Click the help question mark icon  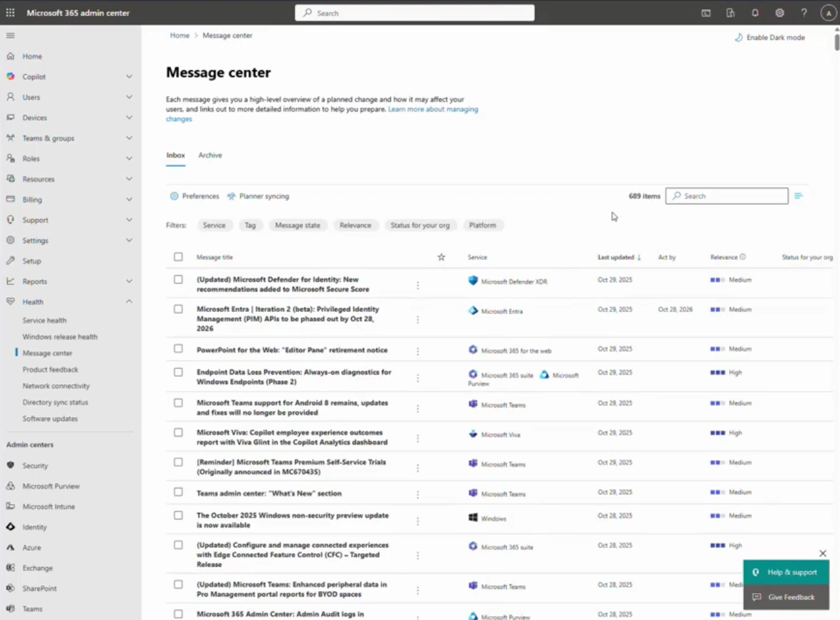(804, 13)
